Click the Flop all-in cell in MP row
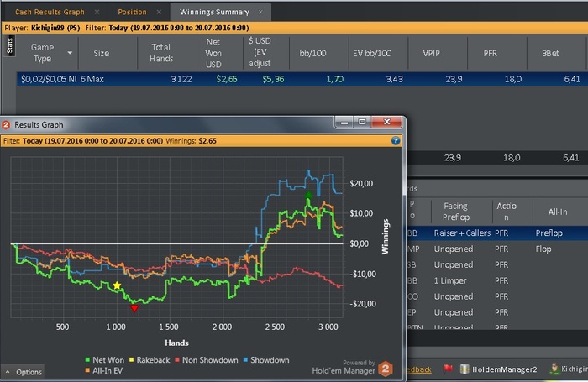This screenshot has width=588, height=382. [543, 249]
